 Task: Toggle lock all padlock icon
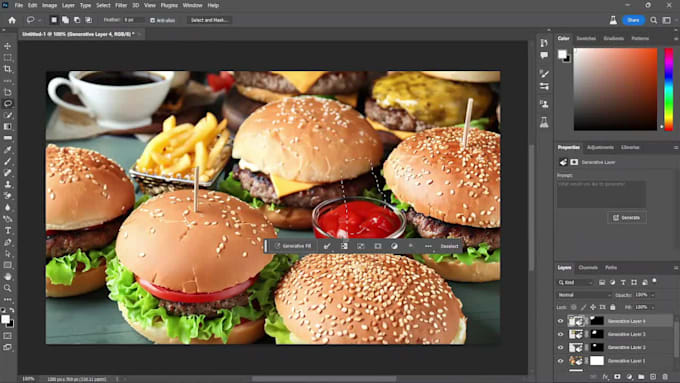[612, 307]
